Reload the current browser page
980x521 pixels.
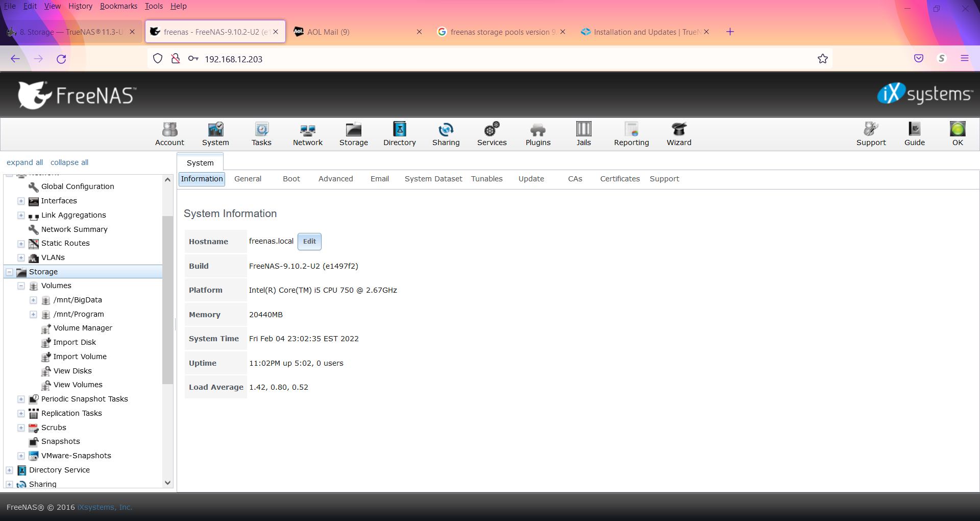coord(61,59)
